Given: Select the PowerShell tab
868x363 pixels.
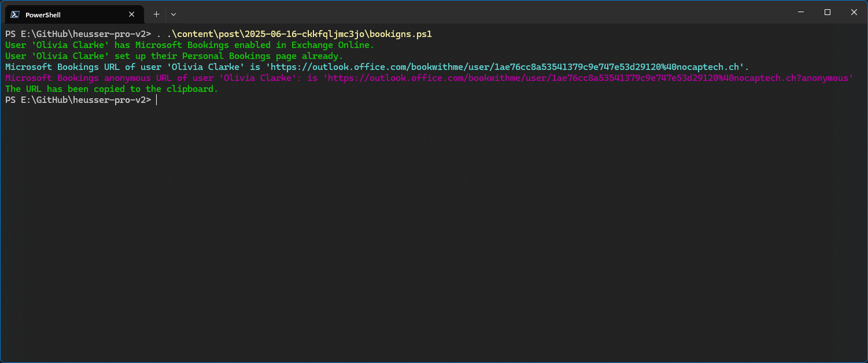Looking at the screenshot, I should click(74, 14).
